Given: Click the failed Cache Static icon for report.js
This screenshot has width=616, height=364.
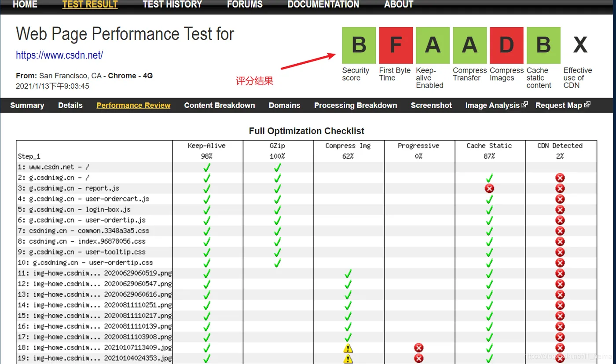Looking at the screenshot, I should (489, 188).
